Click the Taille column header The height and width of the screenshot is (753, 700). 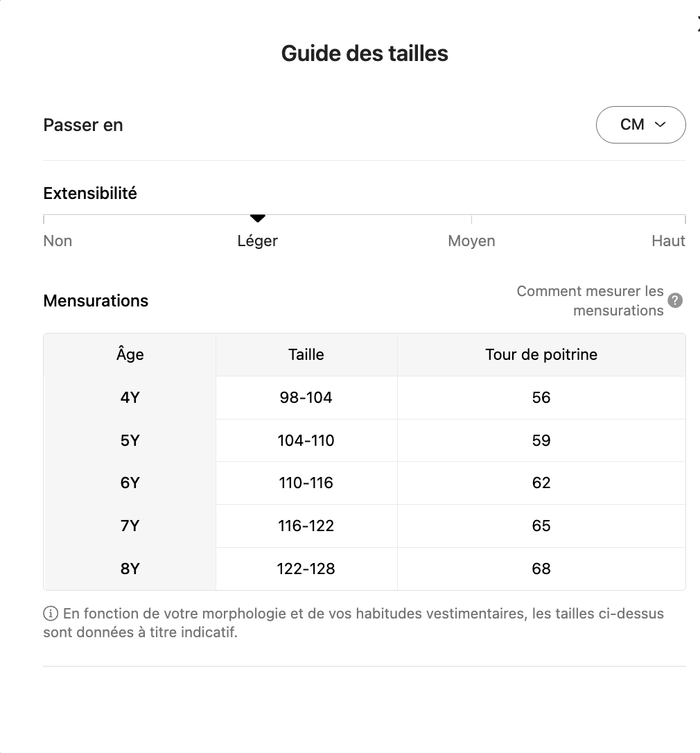tap(306, 355)
